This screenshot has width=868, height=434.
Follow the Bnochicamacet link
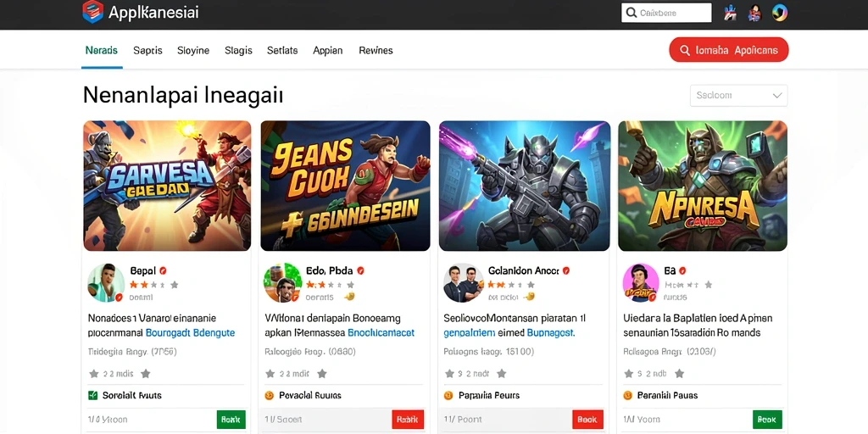click(x=381, y=332)
